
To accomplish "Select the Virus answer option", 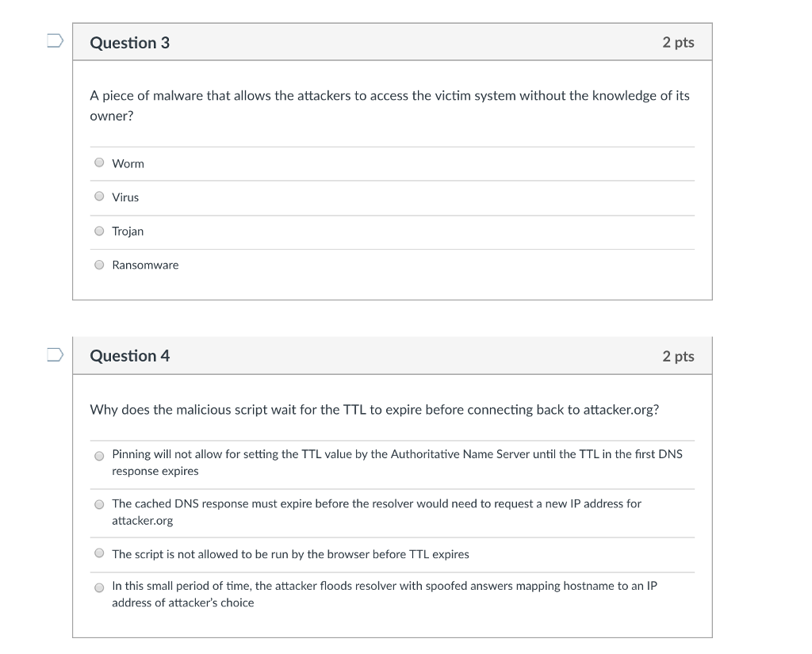I will pyautogui.click(x=99, y=196).
